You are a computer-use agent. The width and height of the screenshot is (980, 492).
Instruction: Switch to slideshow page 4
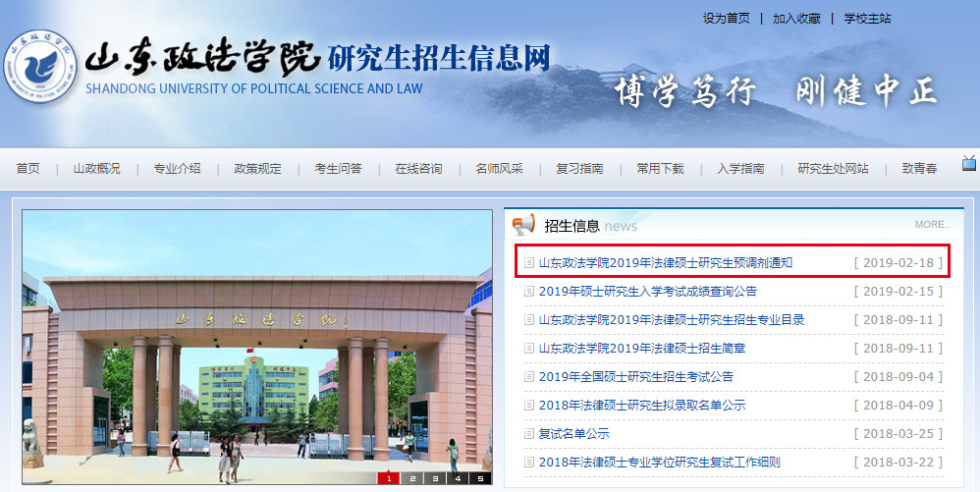(x=458, y=478)
